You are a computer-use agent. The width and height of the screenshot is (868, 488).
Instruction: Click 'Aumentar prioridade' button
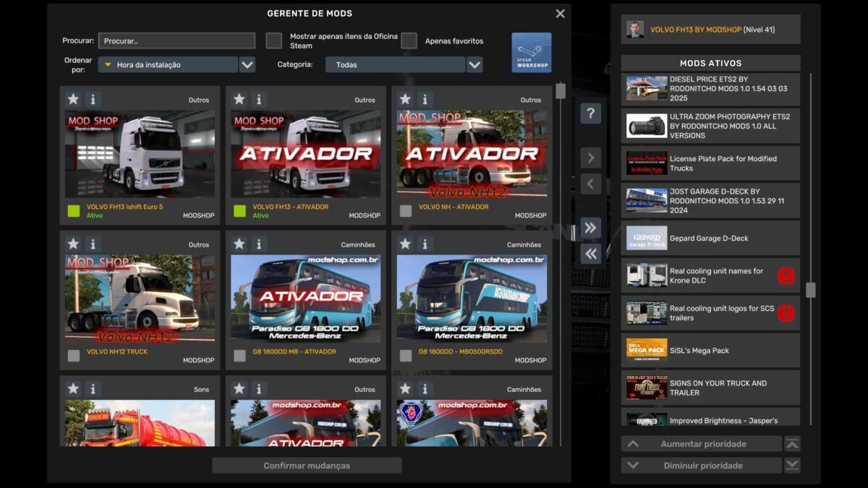702,444
